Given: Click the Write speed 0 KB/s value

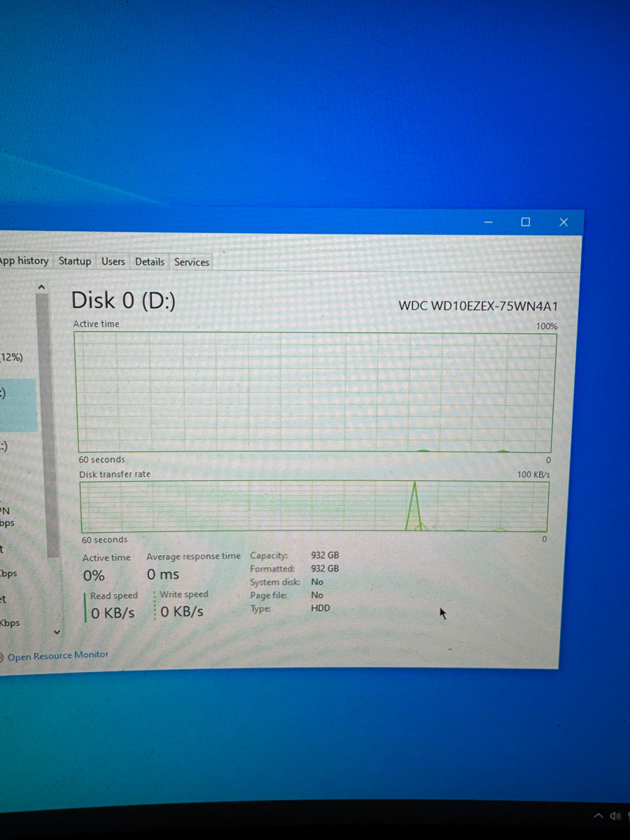Looking at the screenshot, I should coord(182,612).
